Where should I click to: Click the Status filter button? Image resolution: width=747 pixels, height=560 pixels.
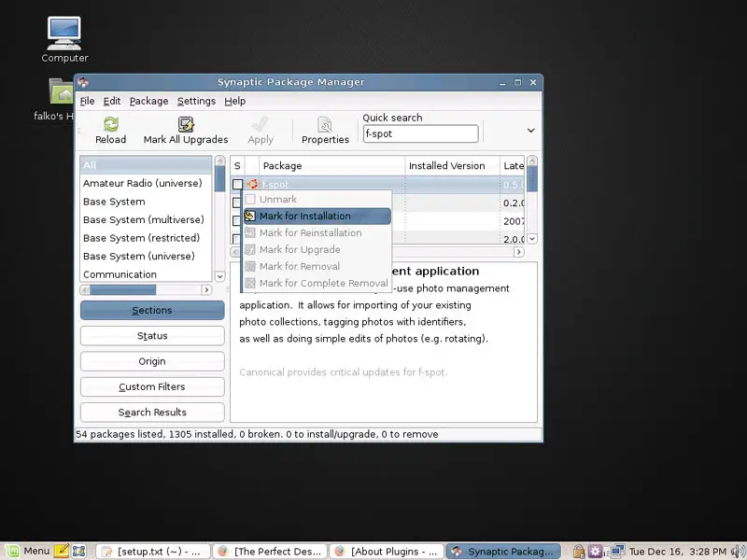pos(152,336)
